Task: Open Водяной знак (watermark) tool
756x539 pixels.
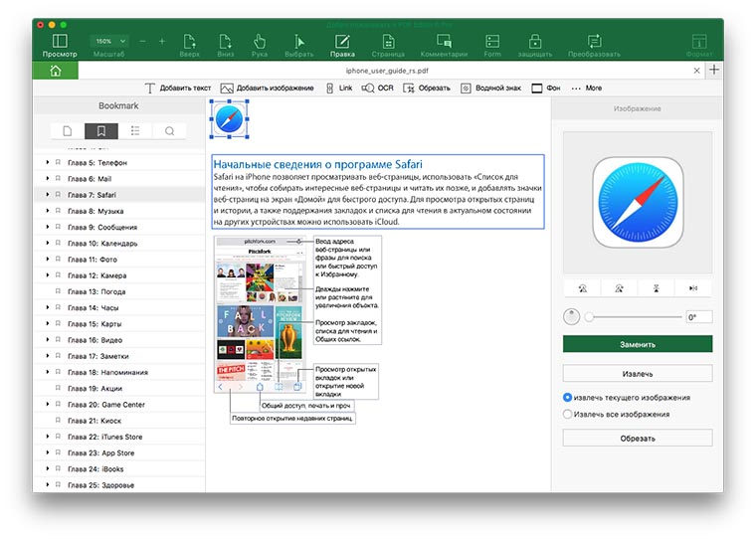Action: 489,89
